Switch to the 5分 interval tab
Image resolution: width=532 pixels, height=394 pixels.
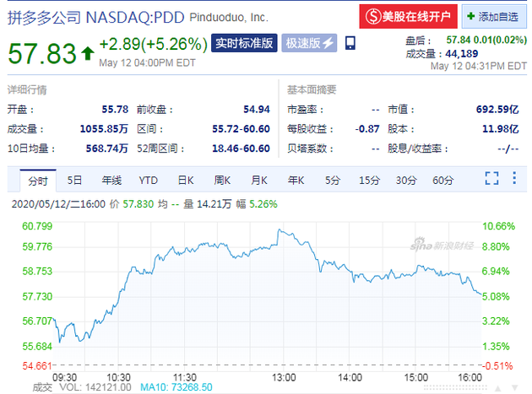pos(333,180)
